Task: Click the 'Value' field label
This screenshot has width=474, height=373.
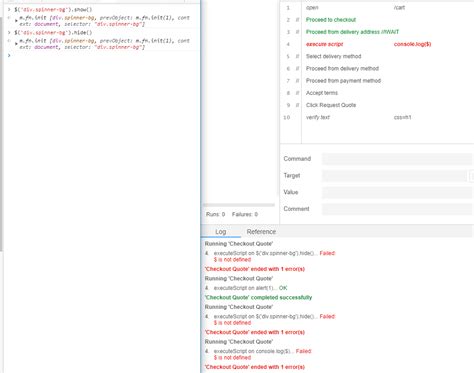Action: [x=291, y=192]
